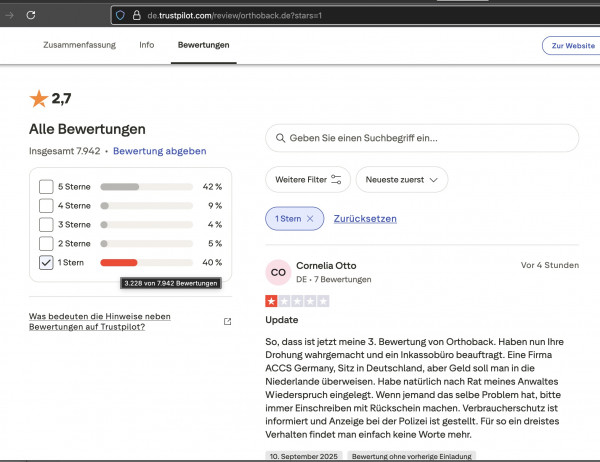
Task: Click the 1 Stern filter chip
Action: [x=295, y=219]
